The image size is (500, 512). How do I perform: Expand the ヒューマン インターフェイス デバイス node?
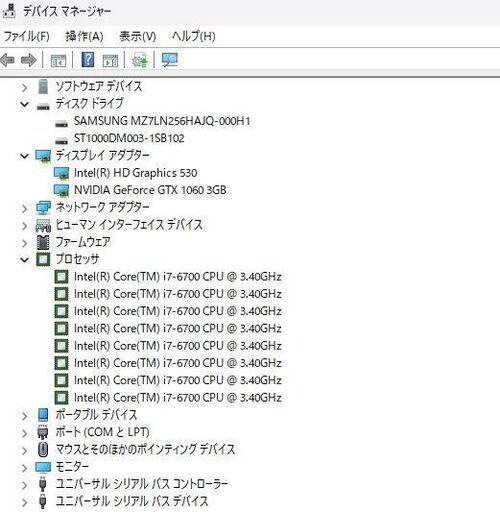tap(24, 226)
